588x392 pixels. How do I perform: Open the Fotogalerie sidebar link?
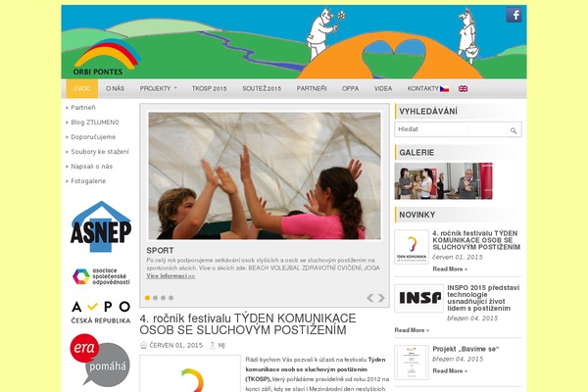point(88,180)
